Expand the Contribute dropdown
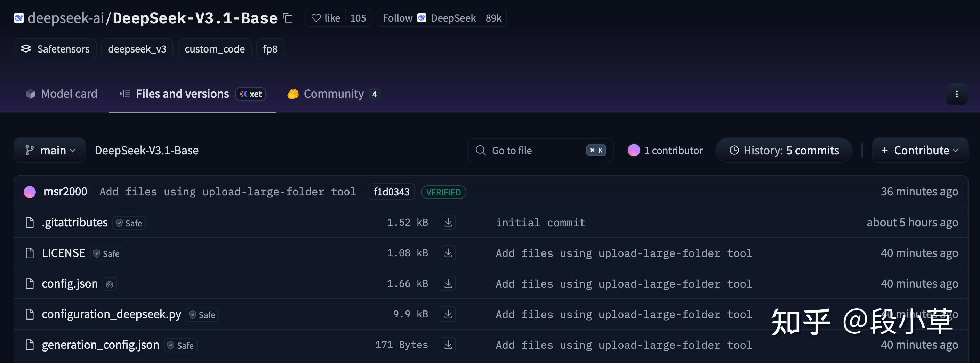The image size is (980, 363). (920, 150)
